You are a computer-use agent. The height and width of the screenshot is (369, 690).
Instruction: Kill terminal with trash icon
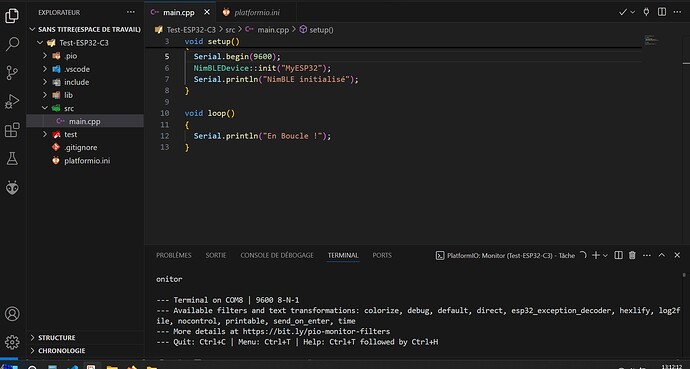click(632, 255)
